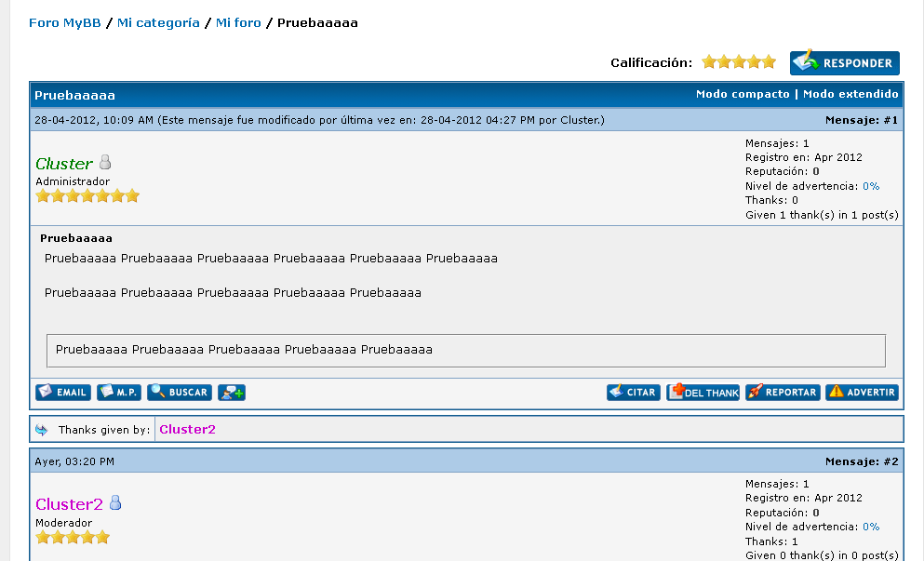The height and width of the screenshot is (561, 924).
Task: Navigate to Mi foro breadcrumb
Action: [238, 22]
